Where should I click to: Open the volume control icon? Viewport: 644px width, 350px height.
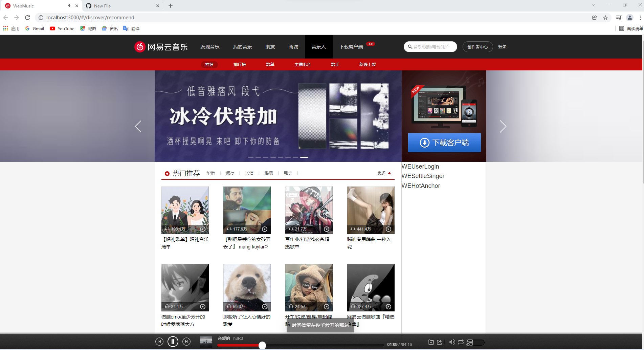pos(452,342)
